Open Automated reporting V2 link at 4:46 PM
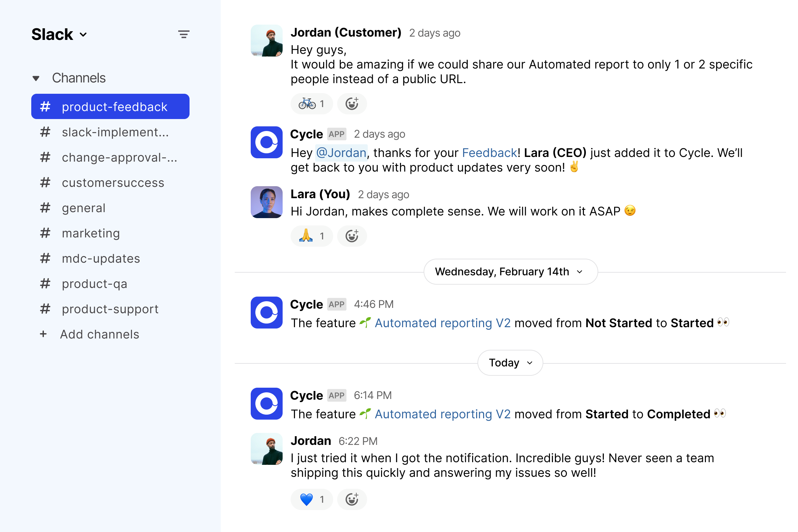 (x=443, y=323)
